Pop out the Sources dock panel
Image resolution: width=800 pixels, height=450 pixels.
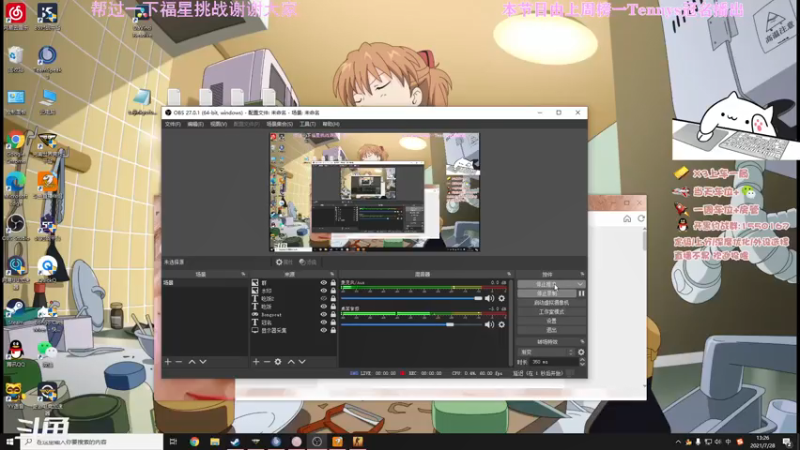(332, 274)
